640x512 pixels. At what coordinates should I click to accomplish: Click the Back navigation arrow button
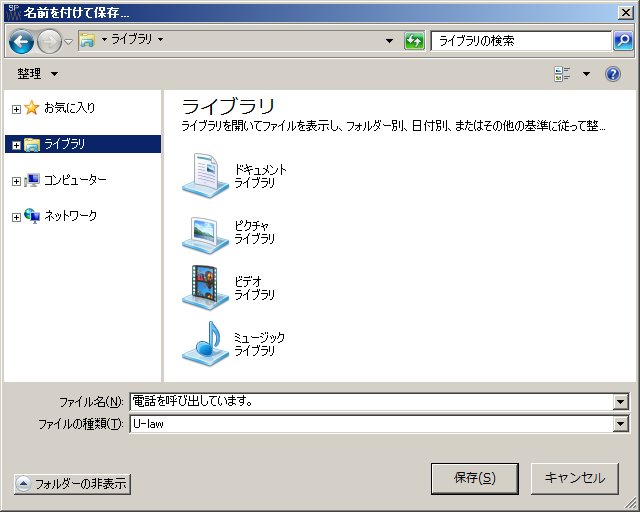pos(21,41)
